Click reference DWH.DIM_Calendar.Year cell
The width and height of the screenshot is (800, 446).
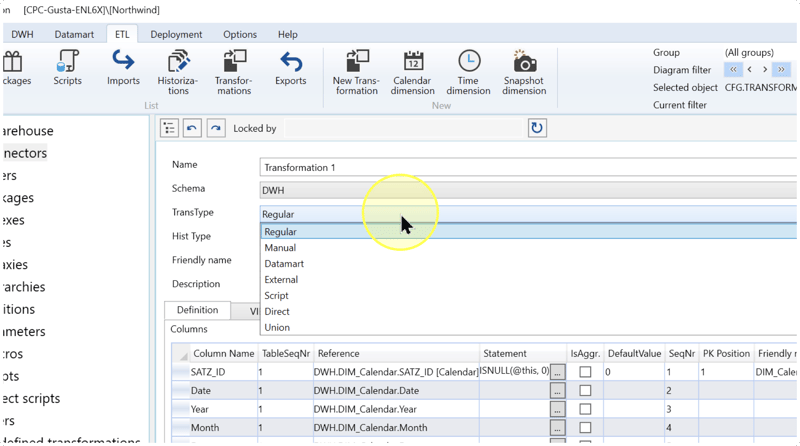[396, 409]
